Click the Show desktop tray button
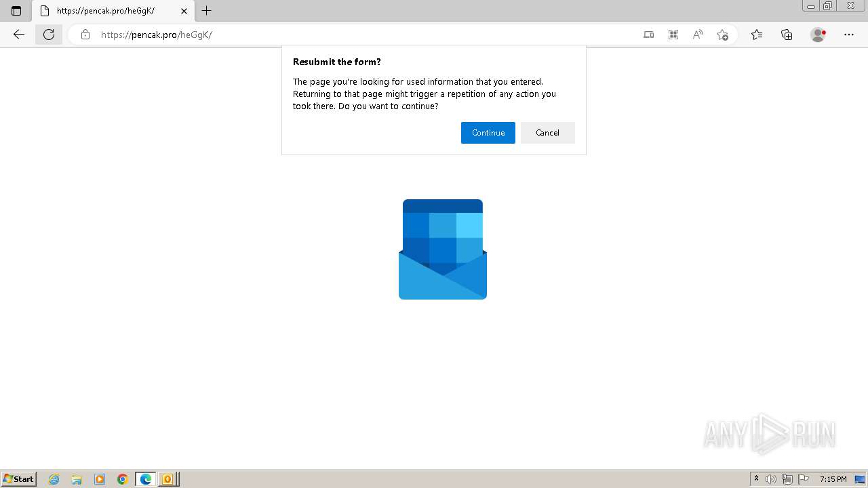The height and width of the screenshot is (488, 868). tap(861, 479)
